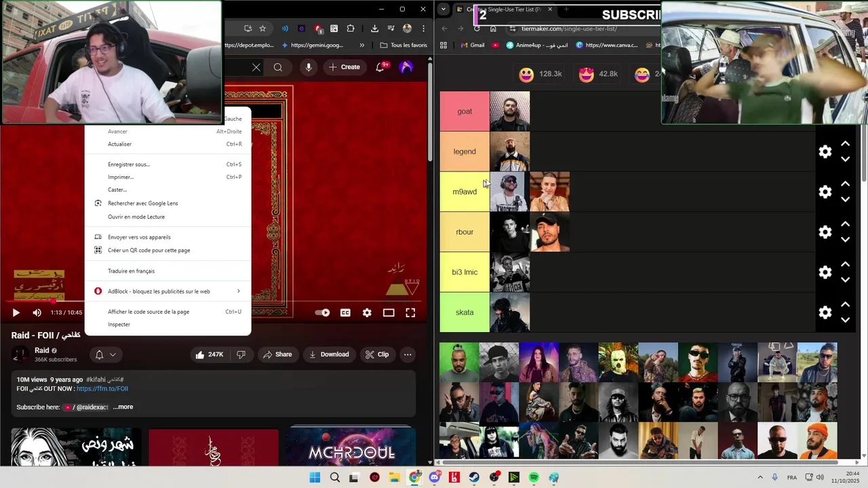Switch YouTube player to theater mode
This screenshot has height=488, width=868.
point(389,312)
